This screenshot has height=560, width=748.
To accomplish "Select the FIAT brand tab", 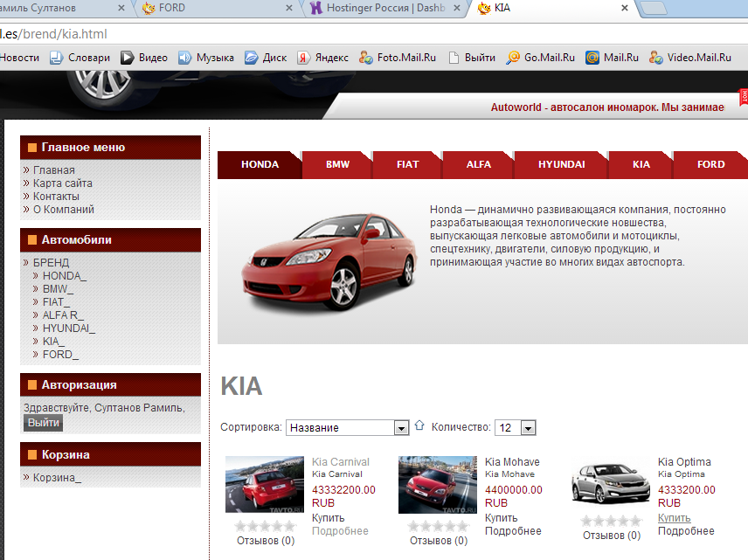I will [x=407, y=164].
